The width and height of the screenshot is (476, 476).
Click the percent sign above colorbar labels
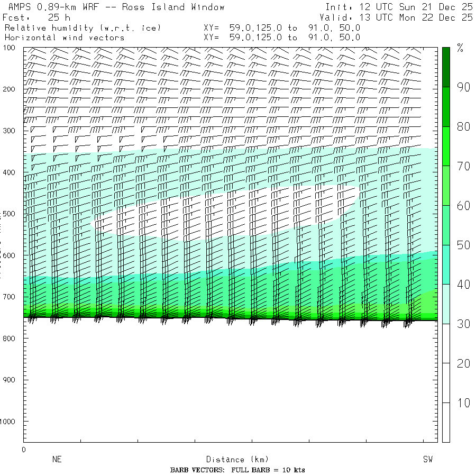(x=460, y=48)
